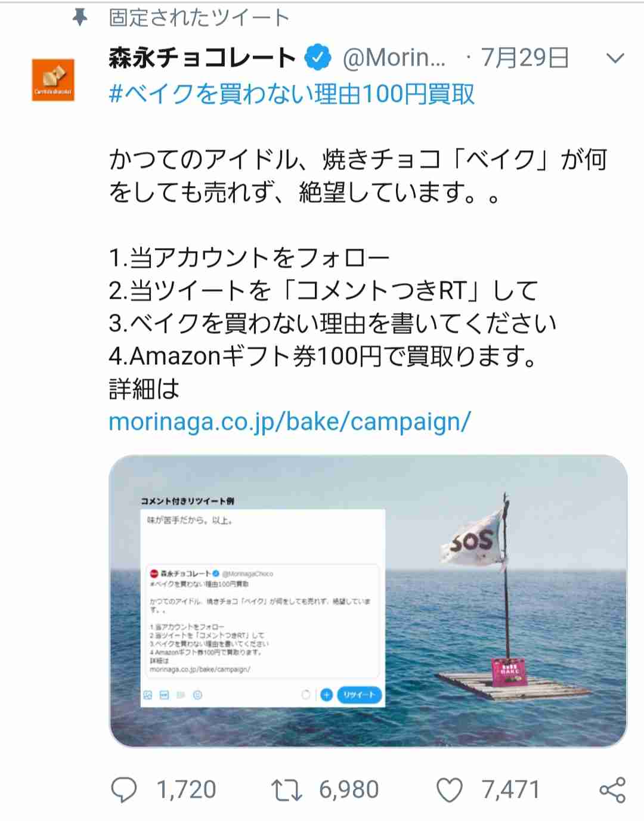The image size is (644, 821).
Task: Open the share icon for this tweet
Action: (x=612, y=790)
